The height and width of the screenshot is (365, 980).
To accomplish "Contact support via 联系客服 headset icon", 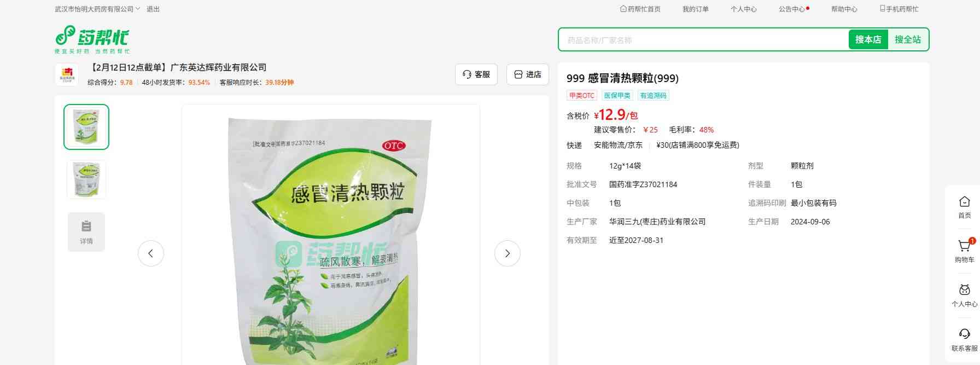I will tap(964, 340).
